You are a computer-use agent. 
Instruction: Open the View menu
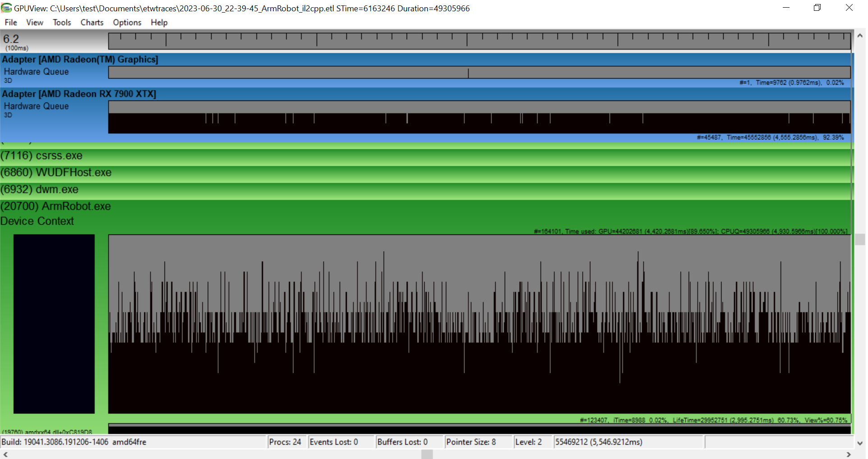pos(35,23)
